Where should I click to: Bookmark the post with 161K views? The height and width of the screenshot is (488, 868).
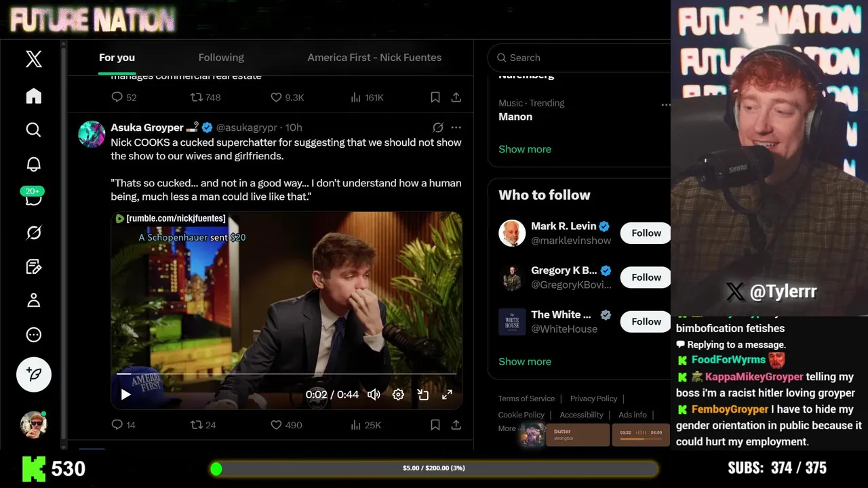tap(435, 98)
